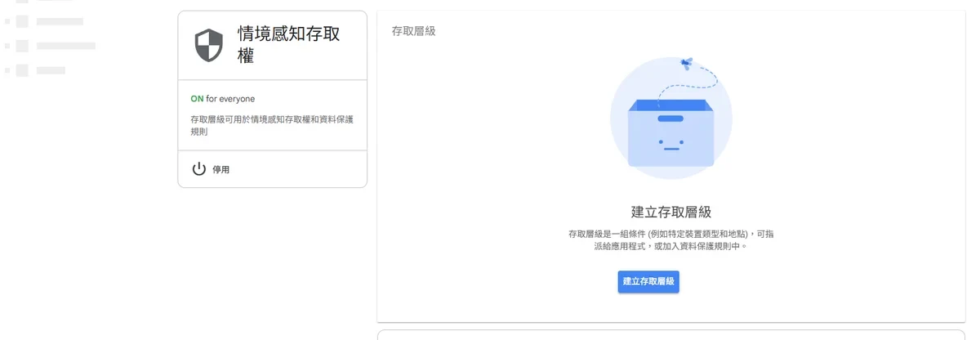Click the 停用 power icon
Image resolution: width=980 pixels, height=340 pixels.
click(x=198, y=169)
